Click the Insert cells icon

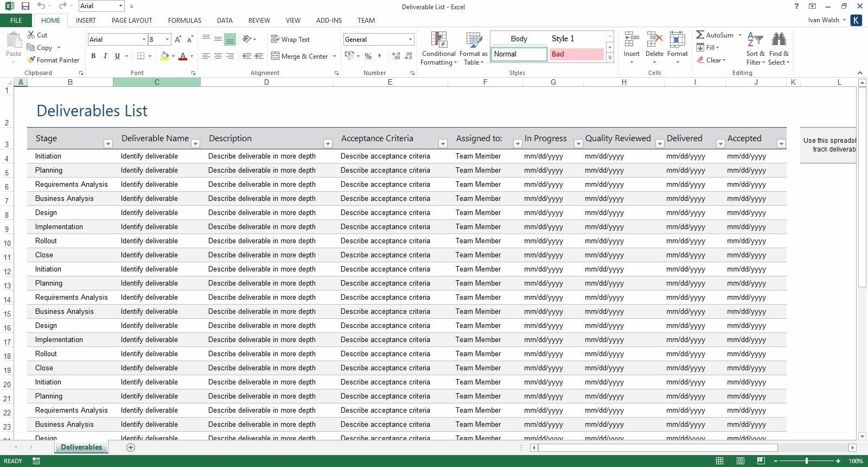coord(631,39)
